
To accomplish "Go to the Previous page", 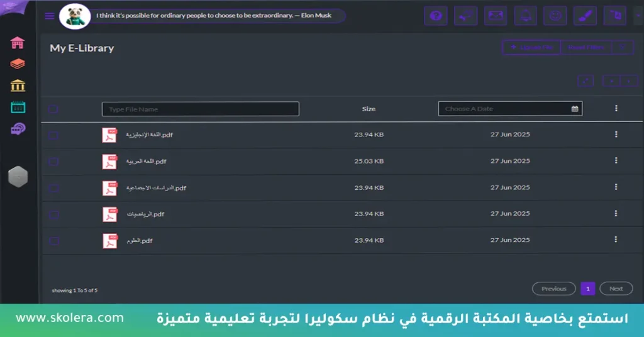I will [553, 289].
